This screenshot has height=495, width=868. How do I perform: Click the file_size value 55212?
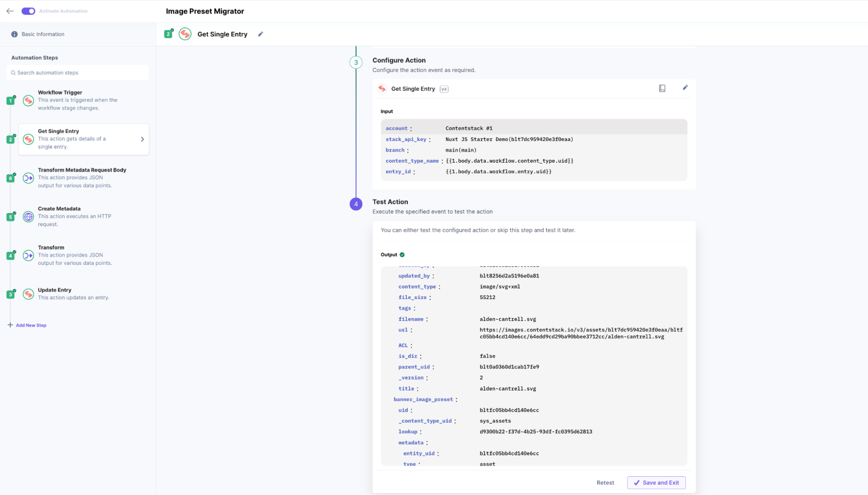coord(487,298)
